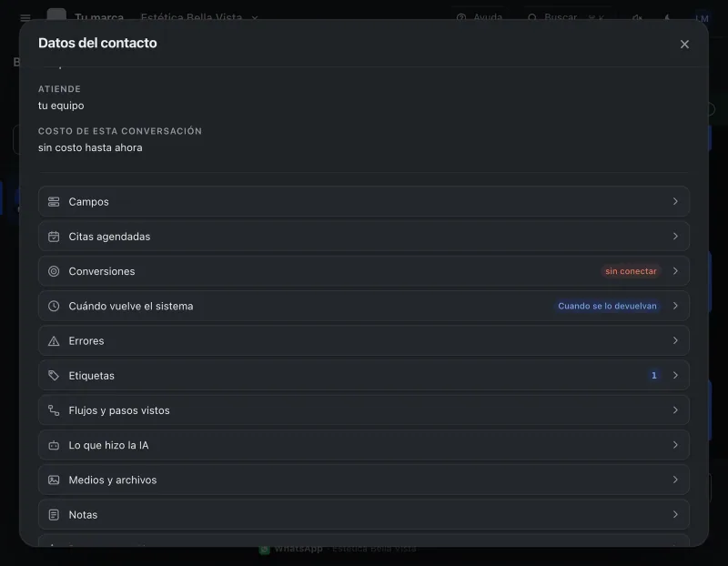Click the image icon for Medios y archivos
728x566 pixels.
[54, 480]
